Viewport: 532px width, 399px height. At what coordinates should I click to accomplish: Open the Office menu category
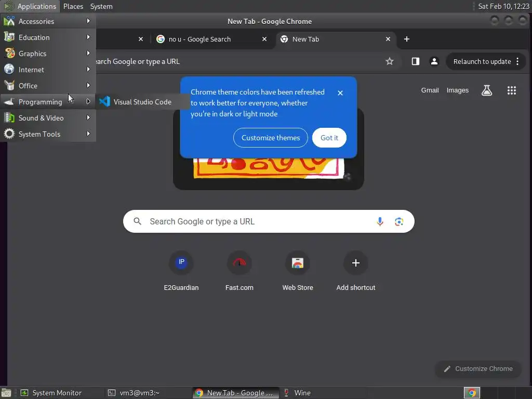pos(48,86)
